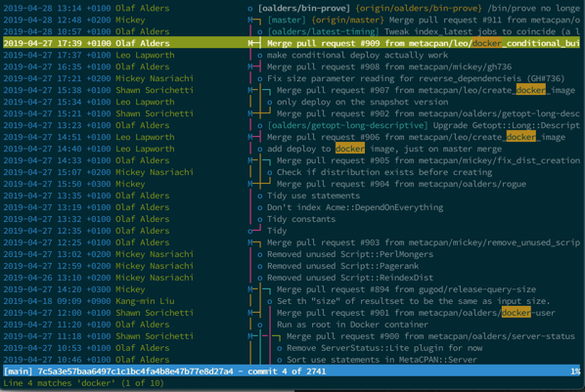Click the commit hash in the main status bar

pos(135,371)
